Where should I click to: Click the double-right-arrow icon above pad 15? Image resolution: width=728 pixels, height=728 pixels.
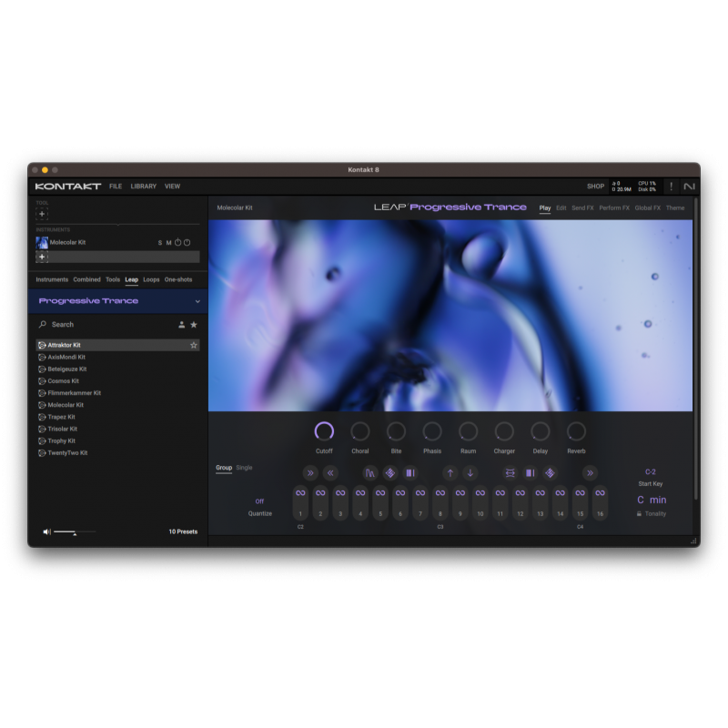[x=590, y=473]
